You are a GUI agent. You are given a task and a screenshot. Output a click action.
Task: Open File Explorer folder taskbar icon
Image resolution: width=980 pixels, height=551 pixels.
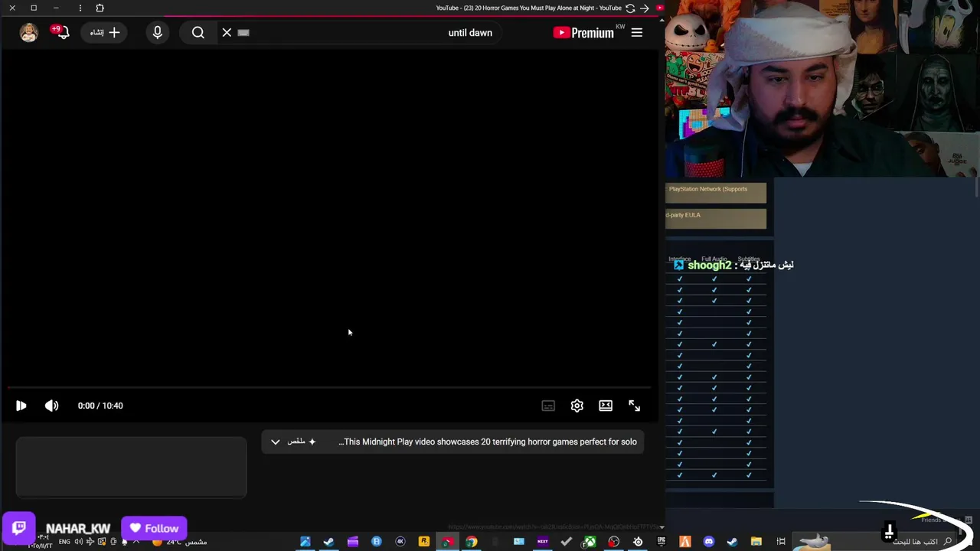756,542
